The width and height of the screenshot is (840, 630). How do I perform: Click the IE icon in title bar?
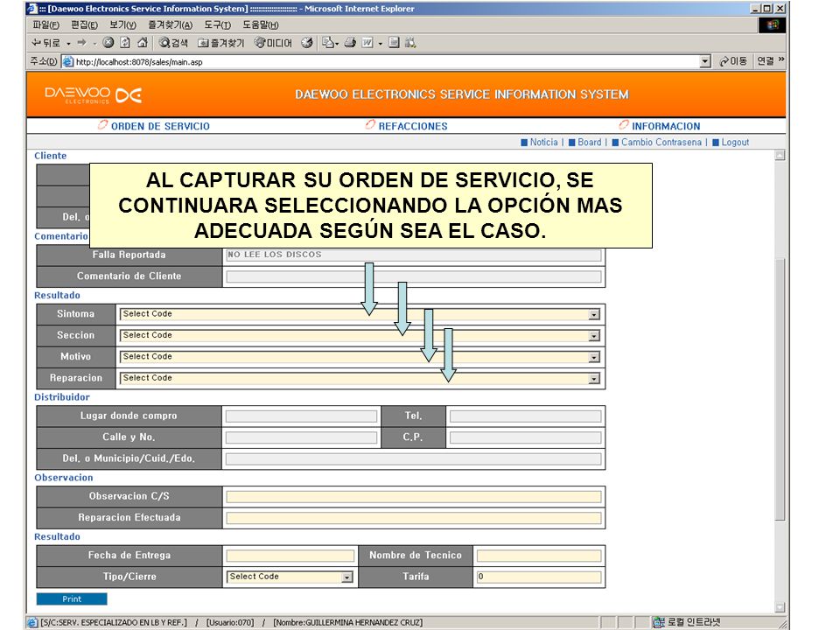click(x=31, y=9)
